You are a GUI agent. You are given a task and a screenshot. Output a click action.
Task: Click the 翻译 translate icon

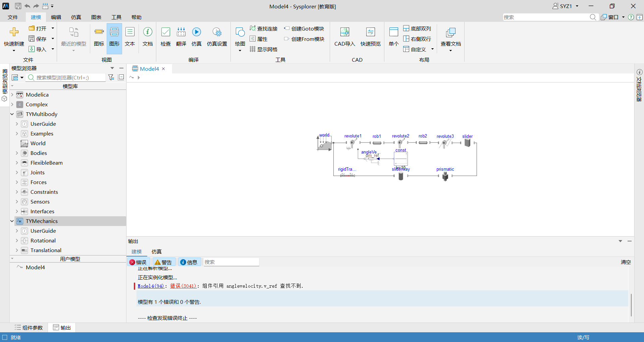(181, 32)
